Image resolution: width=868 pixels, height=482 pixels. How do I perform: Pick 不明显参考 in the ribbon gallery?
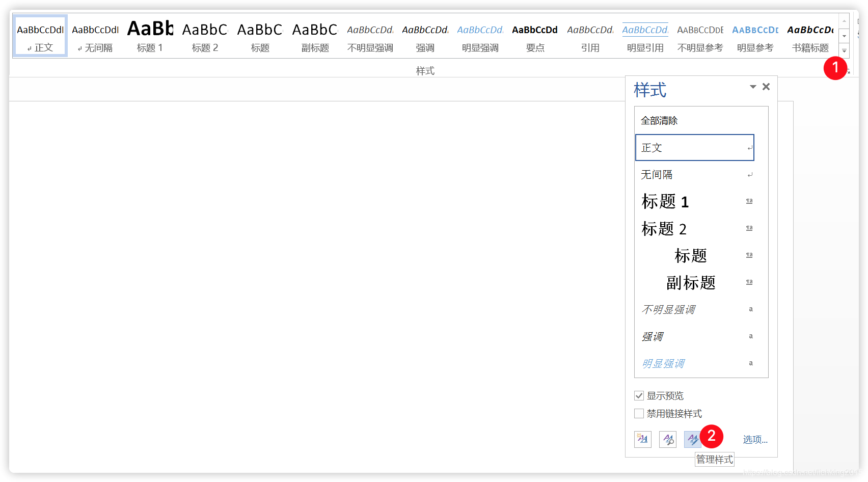[x=700, y=36]
